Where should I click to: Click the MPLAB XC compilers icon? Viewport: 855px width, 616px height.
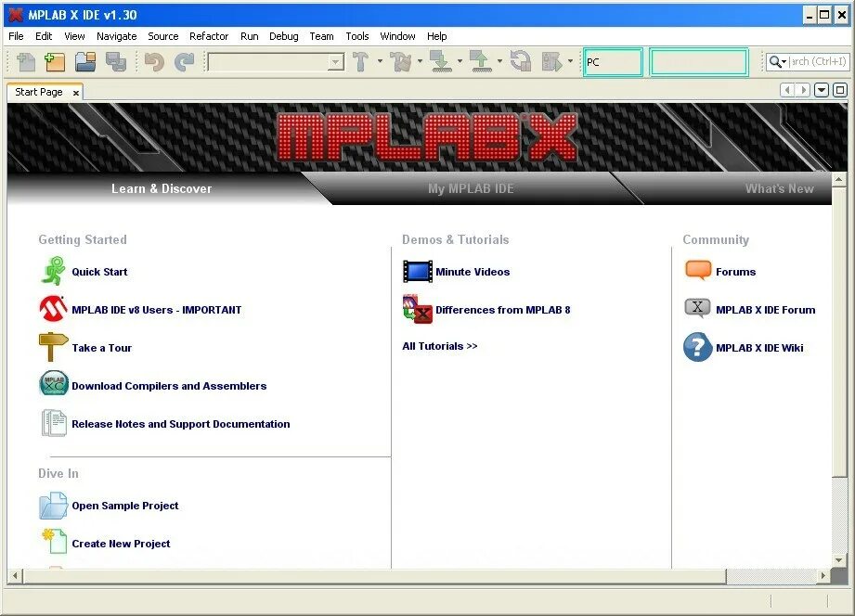coord(54,383)
